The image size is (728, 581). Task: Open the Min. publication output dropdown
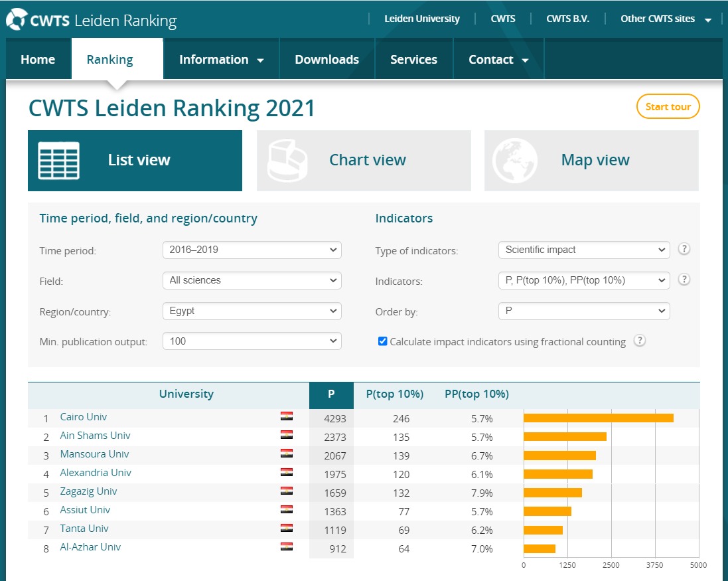pyautogui.click(x=252, y=341)
